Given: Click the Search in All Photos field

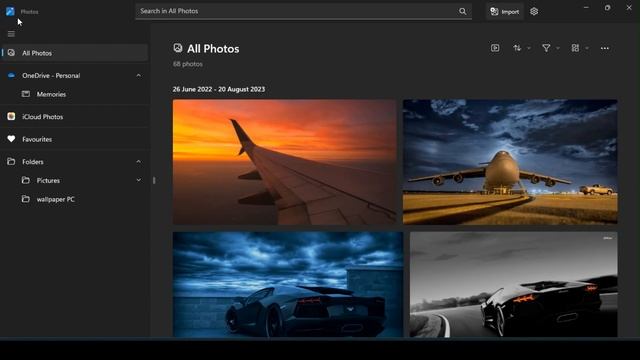Looking at the screenshot, I should [x=304, y=11].
